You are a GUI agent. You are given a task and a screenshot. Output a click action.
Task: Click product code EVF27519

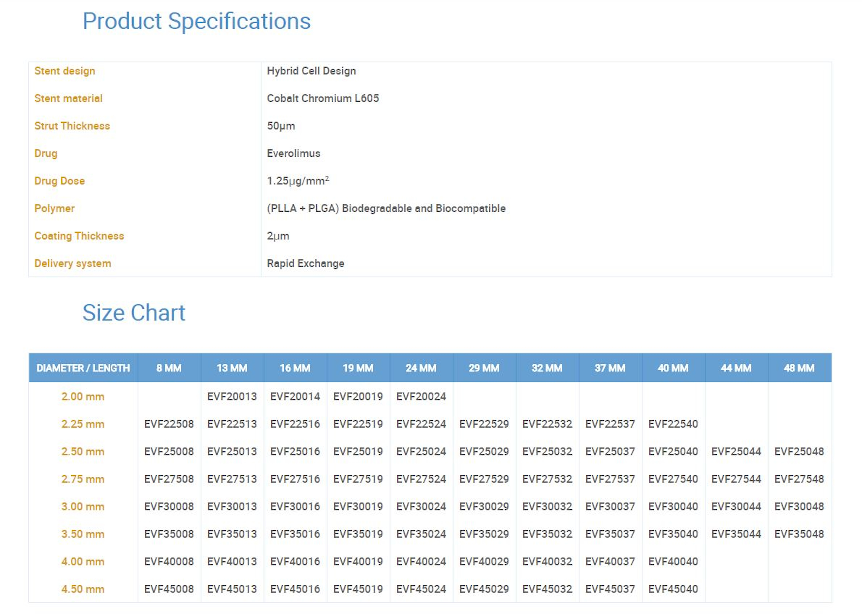click(x=358, y=479)
